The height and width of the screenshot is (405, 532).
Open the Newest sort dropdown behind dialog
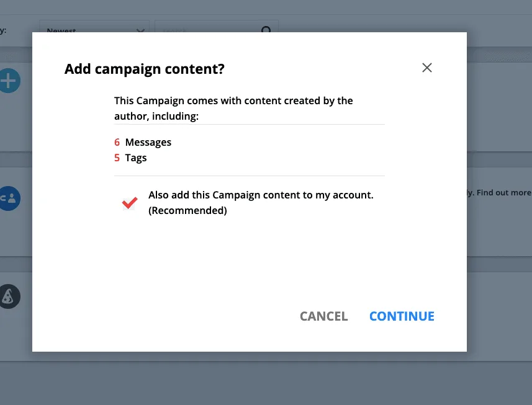coord(94,27)
